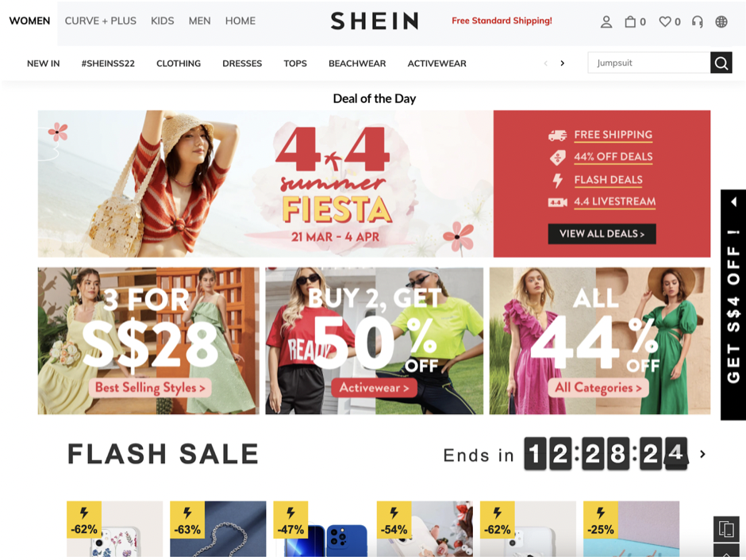Select the MEN tab
746x560 pixels.
click(x=199, y=21)
